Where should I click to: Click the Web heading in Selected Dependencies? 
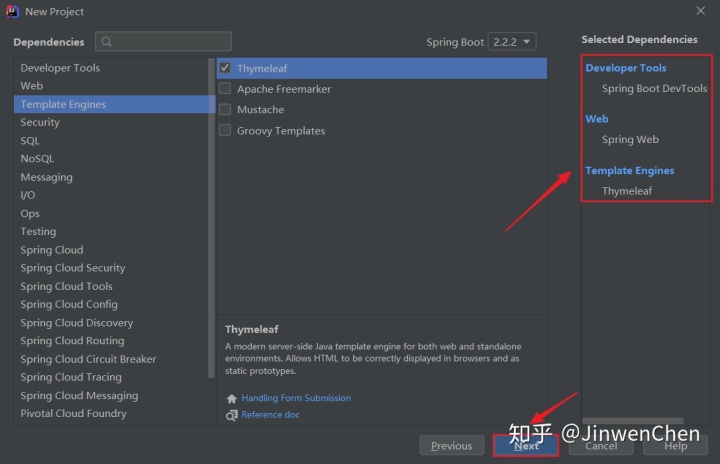(x=596, y=119)
